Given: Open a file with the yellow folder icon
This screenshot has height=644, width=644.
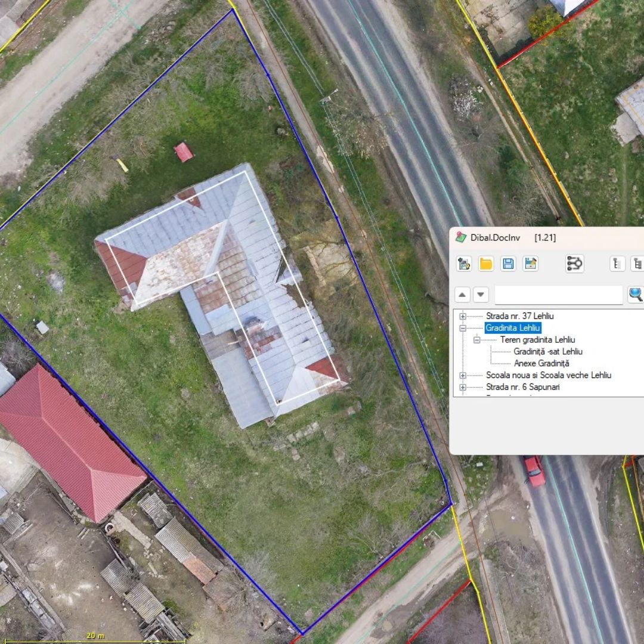Looking at the screenshot, I should (x=486, y=264).
